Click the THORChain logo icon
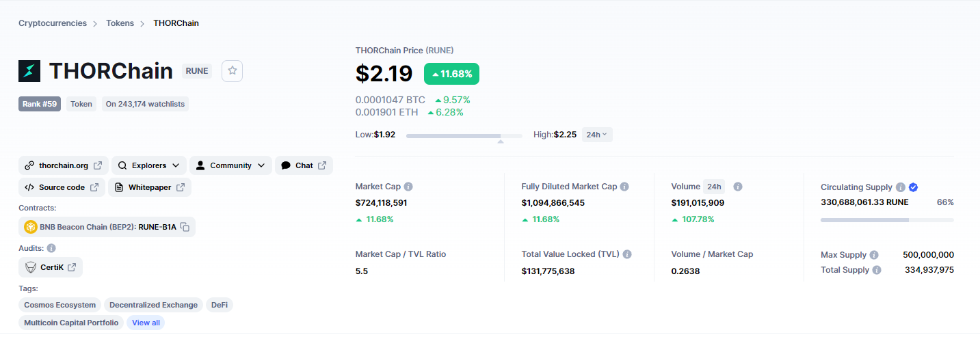The width and height of the screenshot is (980, 339). [29, 71]
